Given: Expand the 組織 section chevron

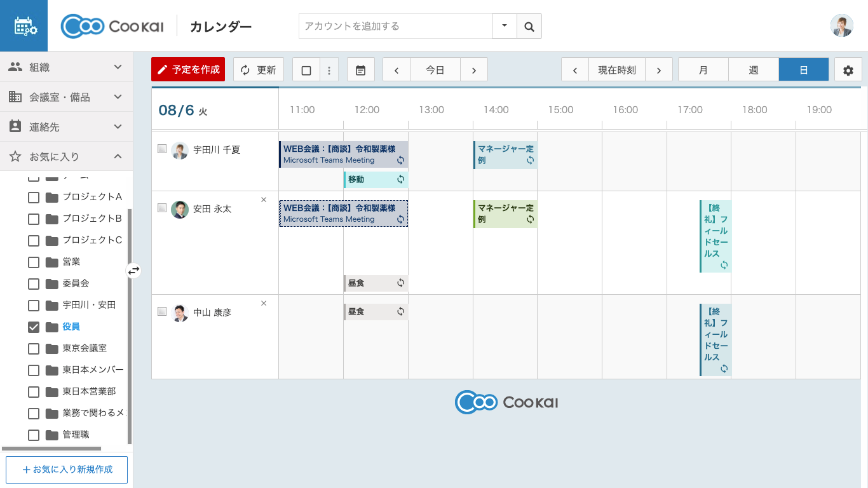Looking at the screenshot, I should [x=118, y=67].
